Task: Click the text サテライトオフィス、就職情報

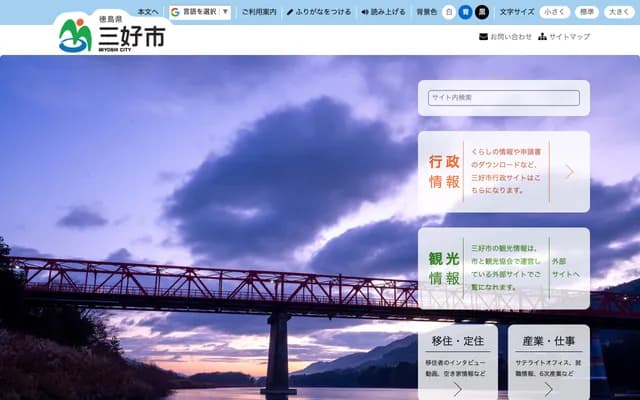Action: coord(549,368)
